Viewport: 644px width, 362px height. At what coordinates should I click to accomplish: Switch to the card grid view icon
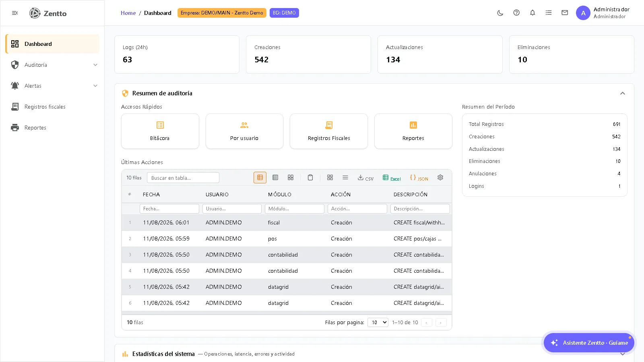[291, 177]
